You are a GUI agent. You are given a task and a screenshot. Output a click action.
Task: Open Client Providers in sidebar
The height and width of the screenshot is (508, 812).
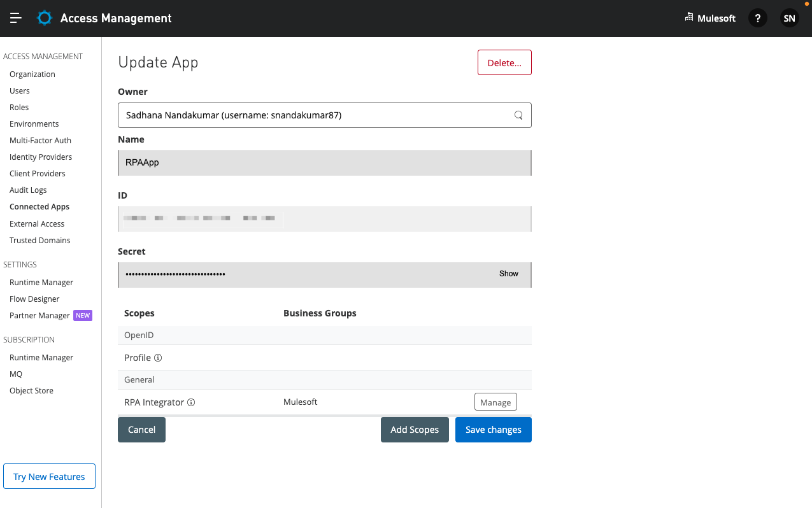(x=38, y=174)
